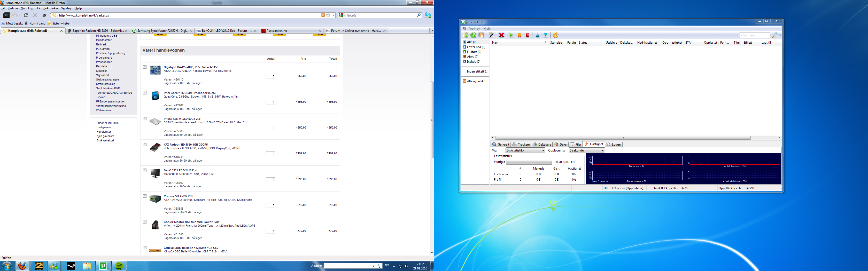This screenshot has width=868, height=271.
Task: Open Firefox list all tabs dropdown
Action: point(432,31)
